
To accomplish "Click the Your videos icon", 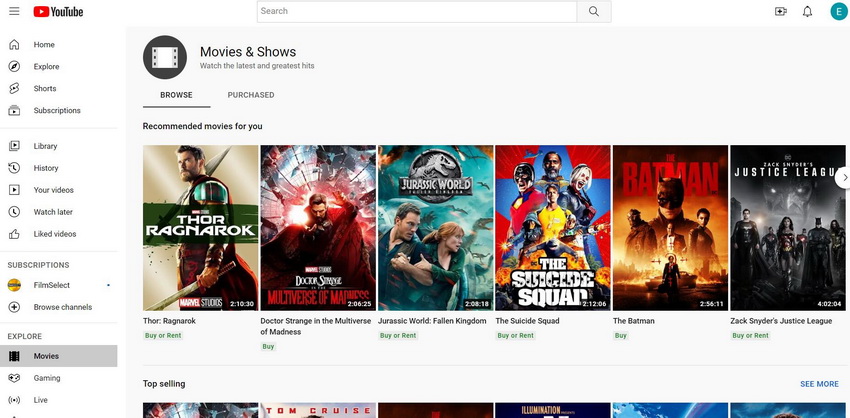I will 14,190.
